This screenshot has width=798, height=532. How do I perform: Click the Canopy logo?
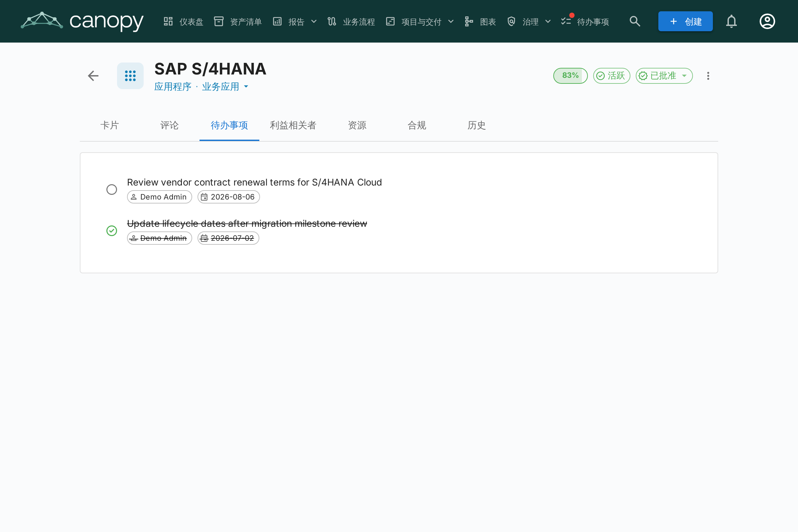tap(82, 21)
